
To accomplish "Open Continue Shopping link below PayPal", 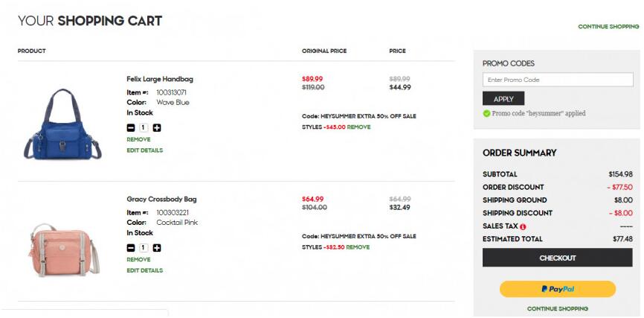I will coord(557,308).
